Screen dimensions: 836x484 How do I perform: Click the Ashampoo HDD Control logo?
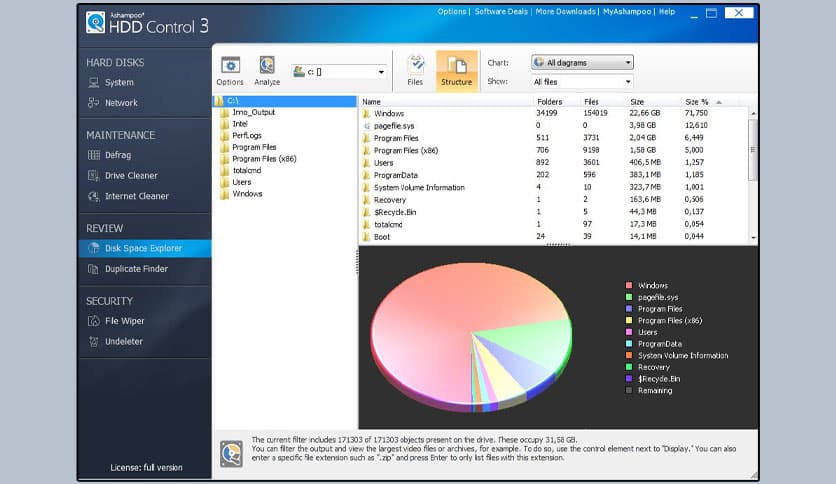(147, 23)
